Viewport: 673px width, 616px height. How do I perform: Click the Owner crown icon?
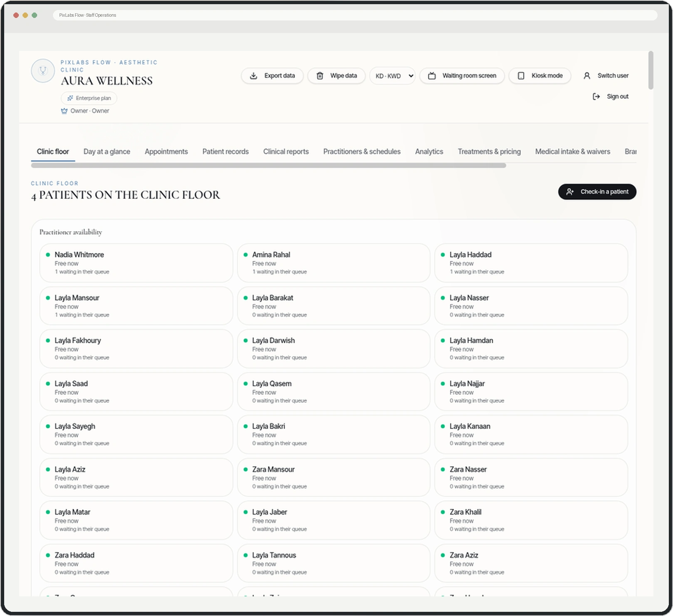click(64, 111)
